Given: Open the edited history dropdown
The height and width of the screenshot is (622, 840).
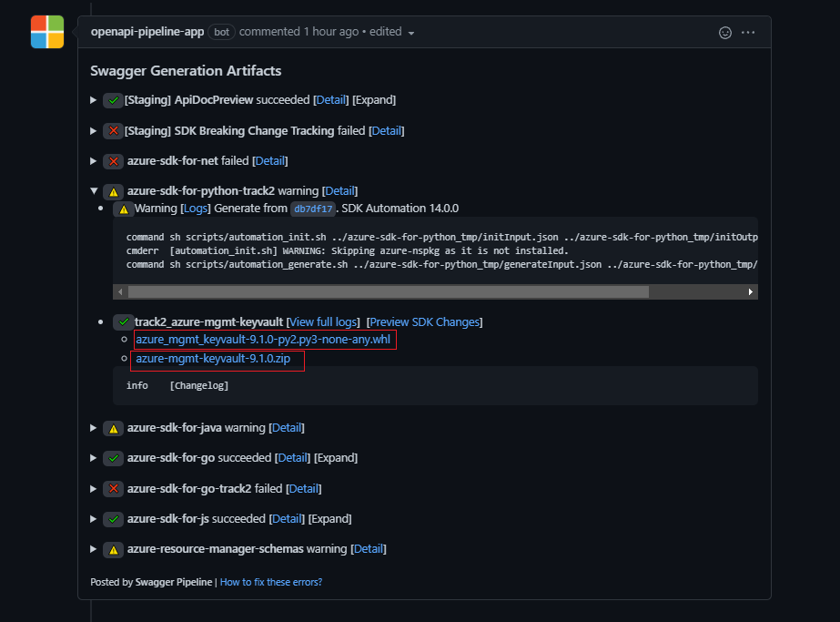Looking at the screenshot, I should pyautogui.click(x=411, y=33).
